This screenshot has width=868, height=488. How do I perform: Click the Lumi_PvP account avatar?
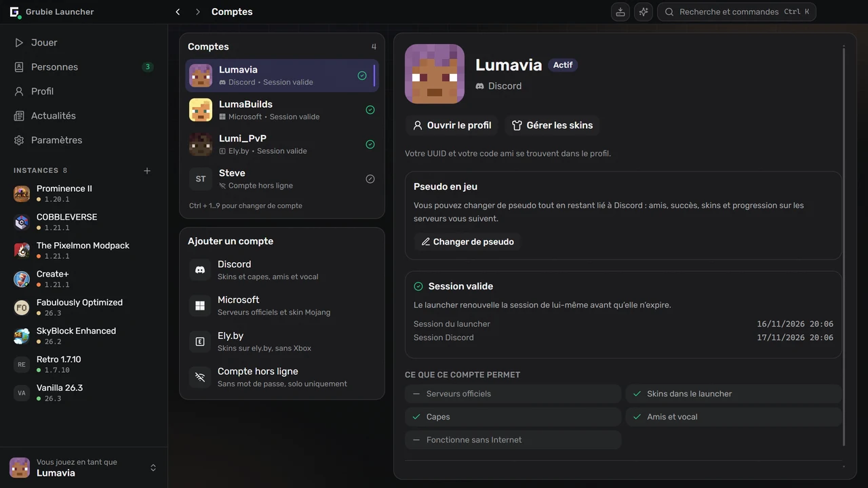(x=201, y=144)
